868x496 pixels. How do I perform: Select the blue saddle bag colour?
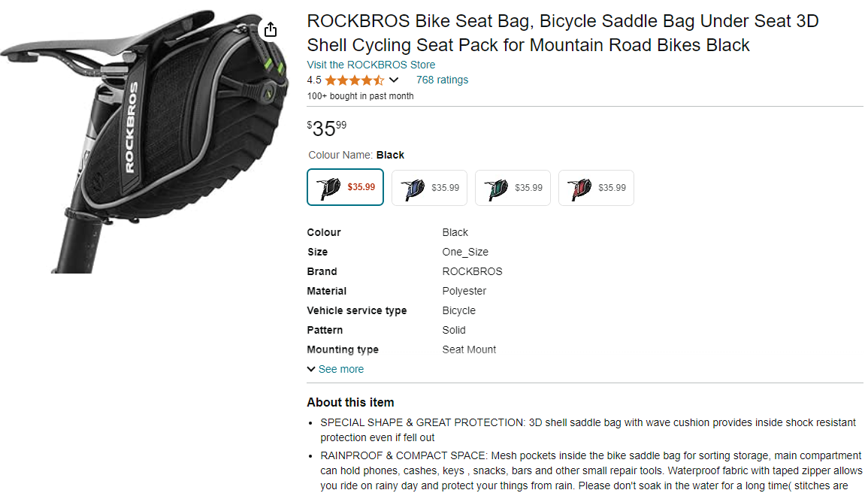429,188
